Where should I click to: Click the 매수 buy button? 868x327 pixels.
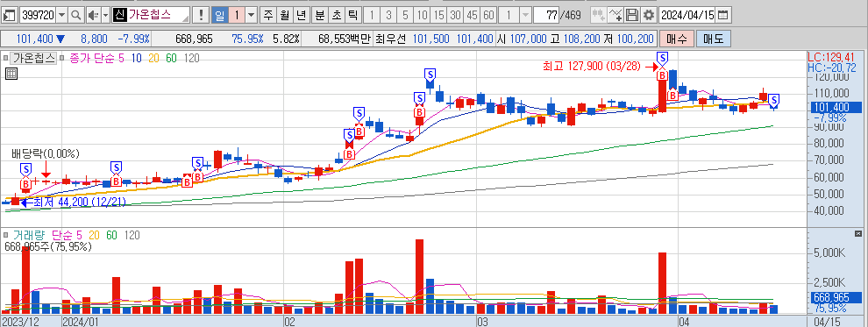676,39
